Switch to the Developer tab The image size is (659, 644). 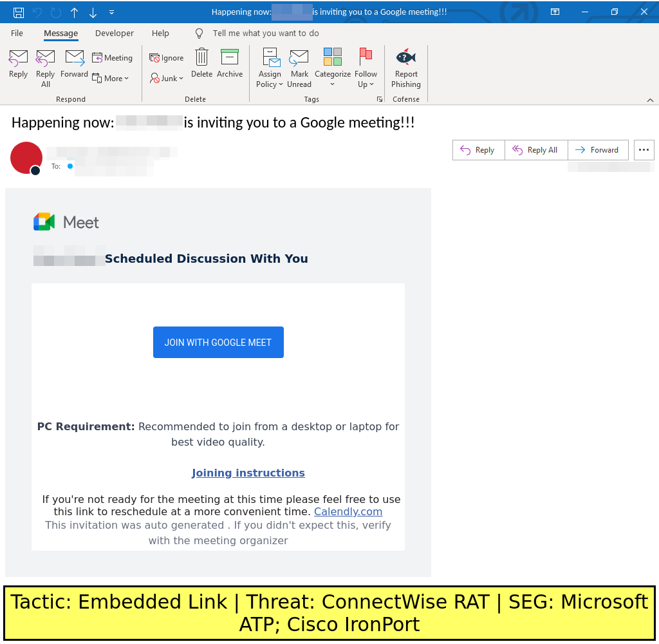(x=115, y=33)
